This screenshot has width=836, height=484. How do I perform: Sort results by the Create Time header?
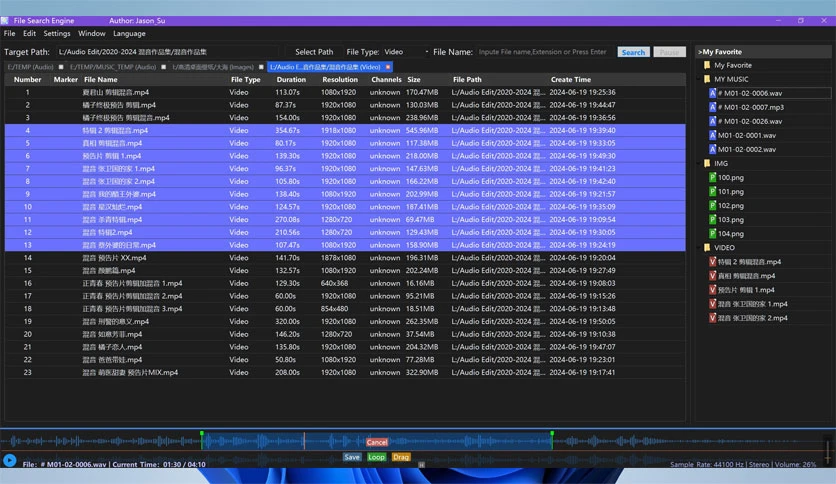[570, 79]
